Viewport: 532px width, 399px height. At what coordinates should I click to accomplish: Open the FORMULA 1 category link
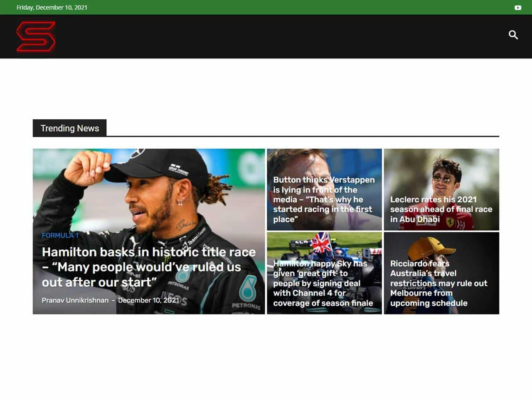60,235
